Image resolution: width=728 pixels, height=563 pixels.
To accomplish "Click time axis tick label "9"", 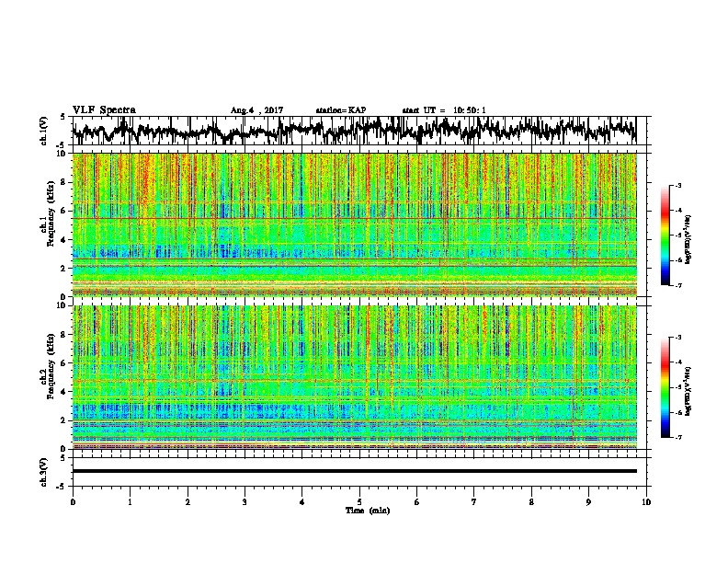I will point(588,502).
